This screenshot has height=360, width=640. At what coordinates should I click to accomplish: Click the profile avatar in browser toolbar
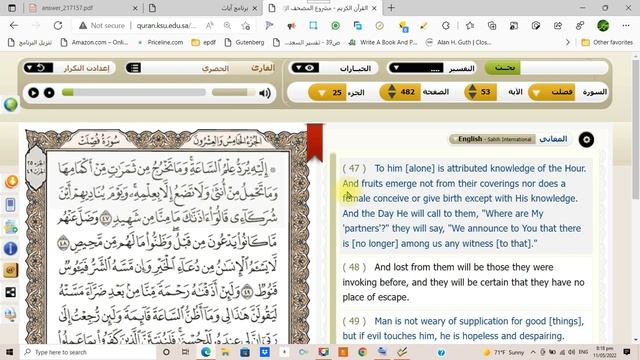pos(603,25)
